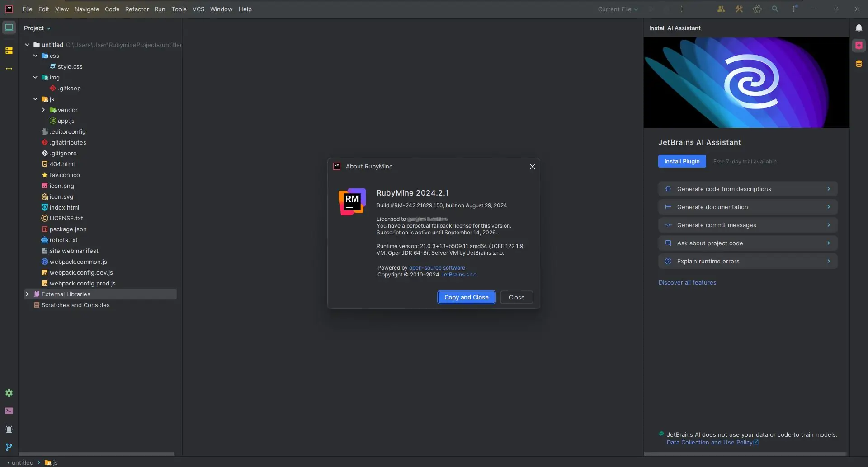The image size is (868, 467).
Task: Open the Project tool window icon
Action: click(9, 28)
